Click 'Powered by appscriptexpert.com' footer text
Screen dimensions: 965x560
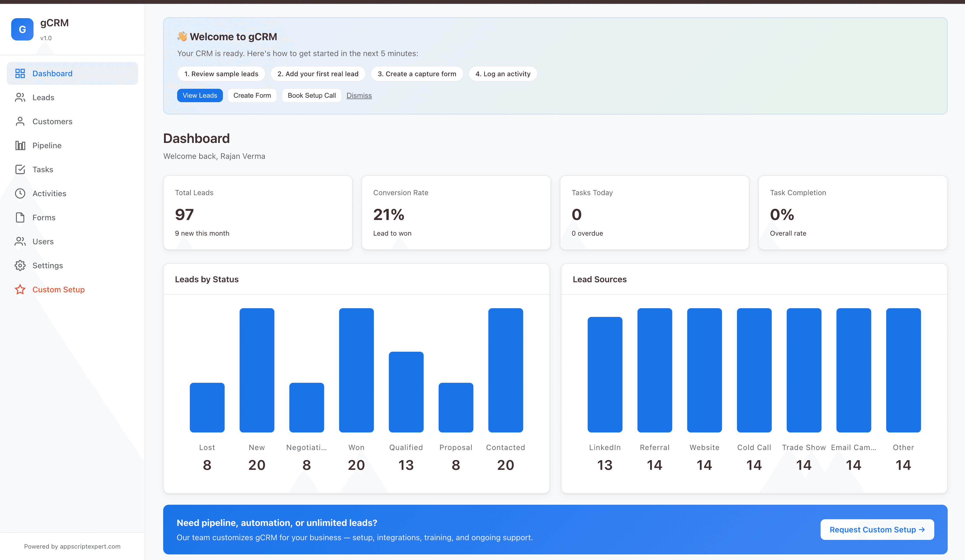[x=72, y=546]
